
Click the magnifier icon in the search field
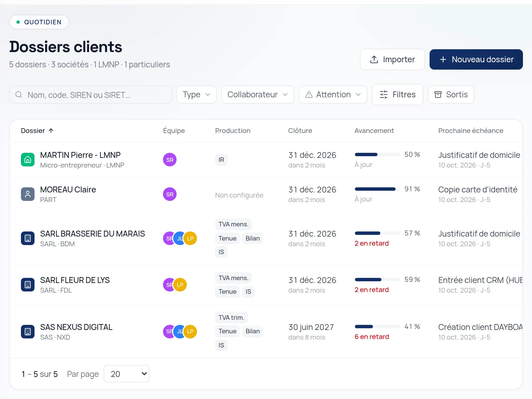pyautogui.click(x=19, y=95)
